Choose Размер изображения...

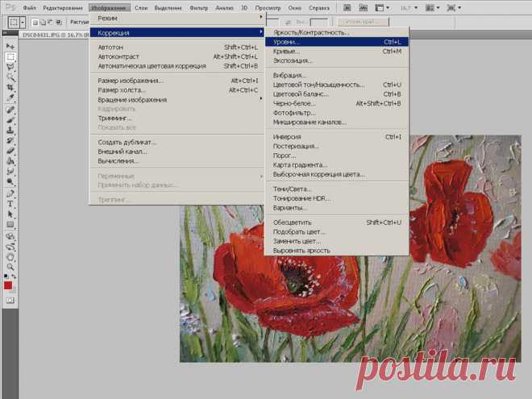pos(177,81)
